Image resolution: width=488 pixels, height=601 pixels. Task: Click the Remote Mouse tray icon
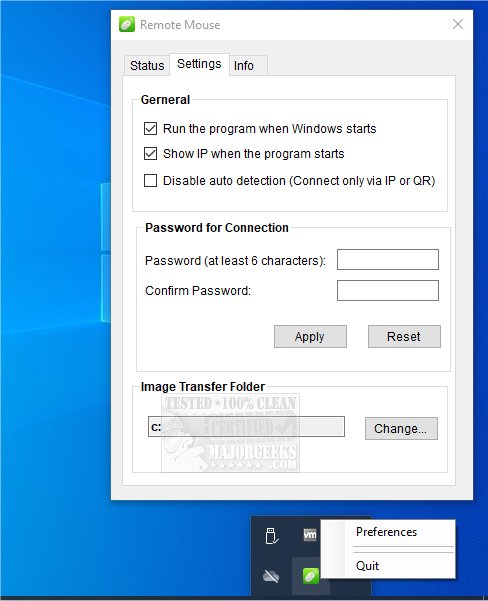point(311,576)
